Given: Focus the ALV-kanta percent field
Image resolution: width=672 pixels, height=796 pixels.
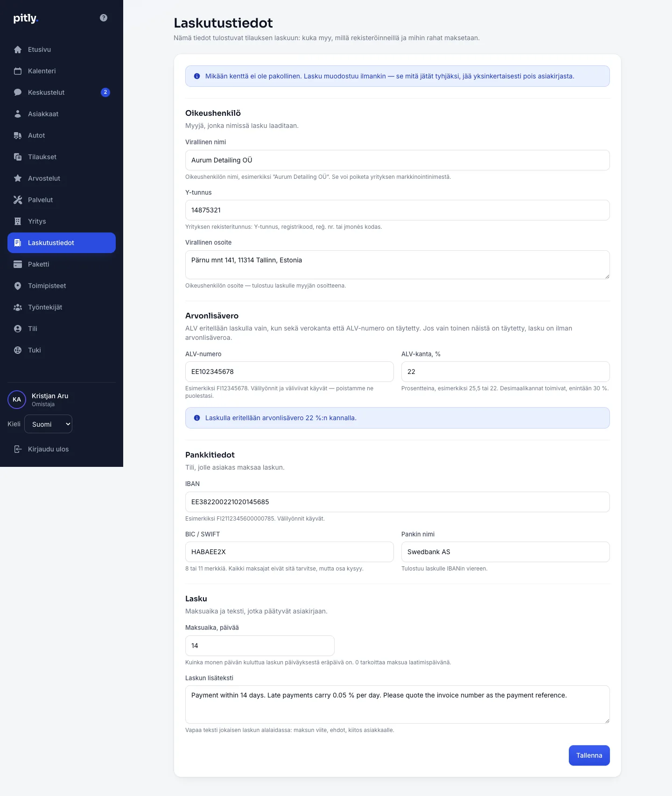Looking at the screenshot, I should (x=505, y=372).
